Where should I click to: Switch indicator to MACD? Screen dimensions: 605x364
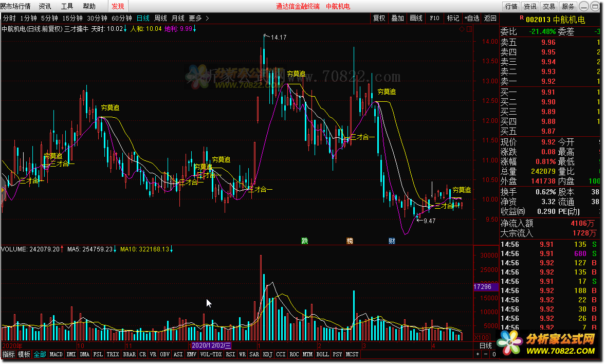pyautogui.click(x=56, y=354)
